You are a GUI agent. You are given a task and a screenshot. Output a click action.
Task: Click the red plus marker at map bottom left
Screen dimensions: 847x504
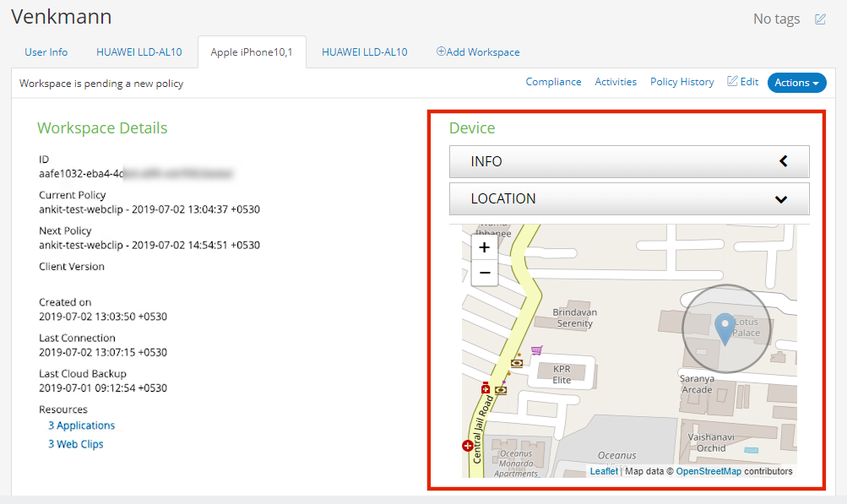467,445
